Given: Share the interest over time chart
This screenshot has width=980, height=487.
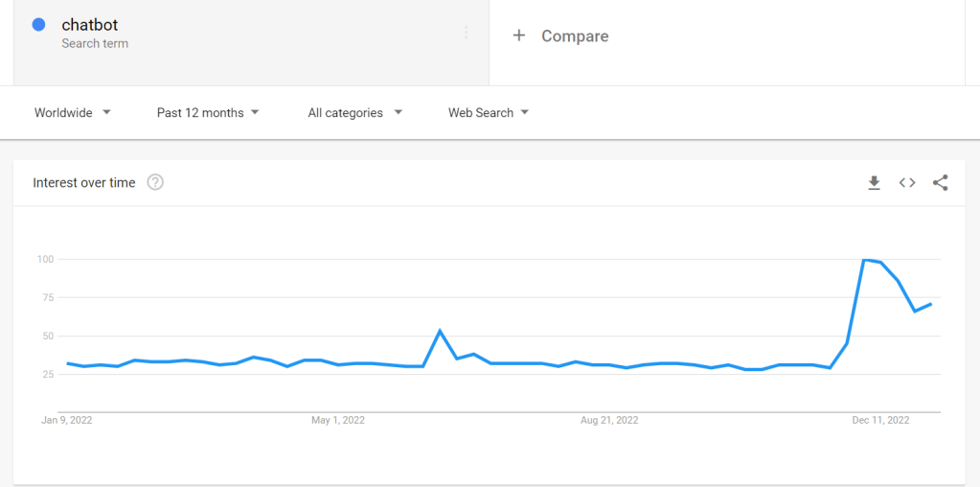Looking at the screenshot, I should 940,183.
